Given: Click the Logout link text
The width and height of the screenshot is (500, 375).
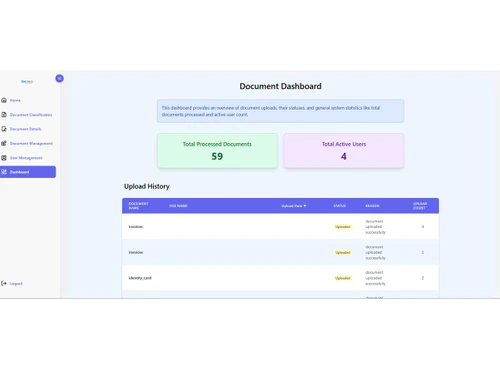Looking at the screenshot, I should pyautogui.click(x=16, y=284).
